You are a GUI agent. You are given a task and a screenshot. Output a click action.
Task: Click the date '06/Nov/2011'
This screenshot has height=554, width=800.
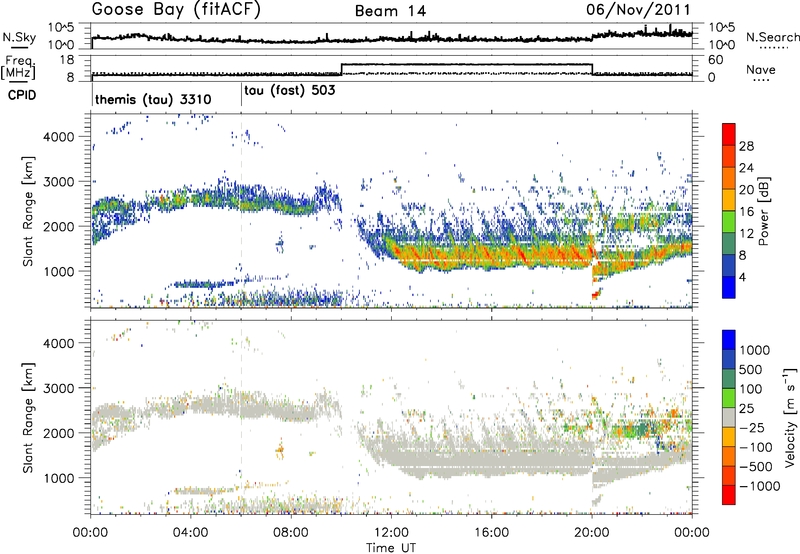point(638,9)
